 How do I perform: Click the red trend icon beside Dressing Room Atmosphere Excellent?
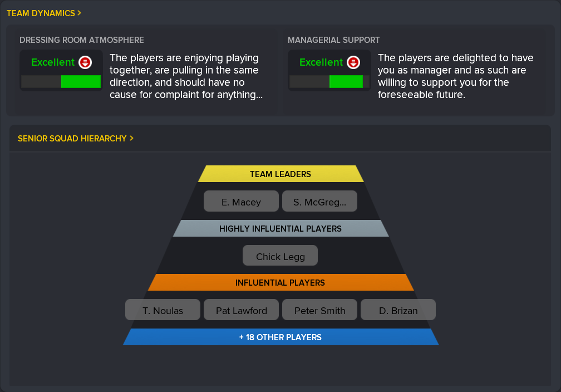[x=85, y=62]
